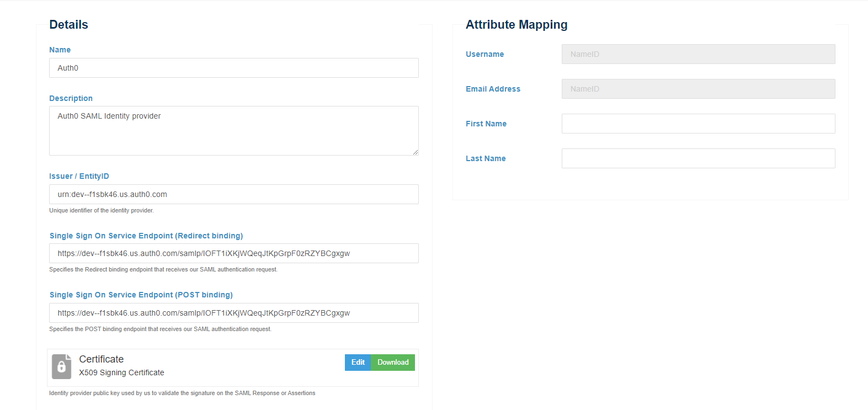Click the Description field label
The height and width of the screenshot is (410, 868).
coord(71,98)
